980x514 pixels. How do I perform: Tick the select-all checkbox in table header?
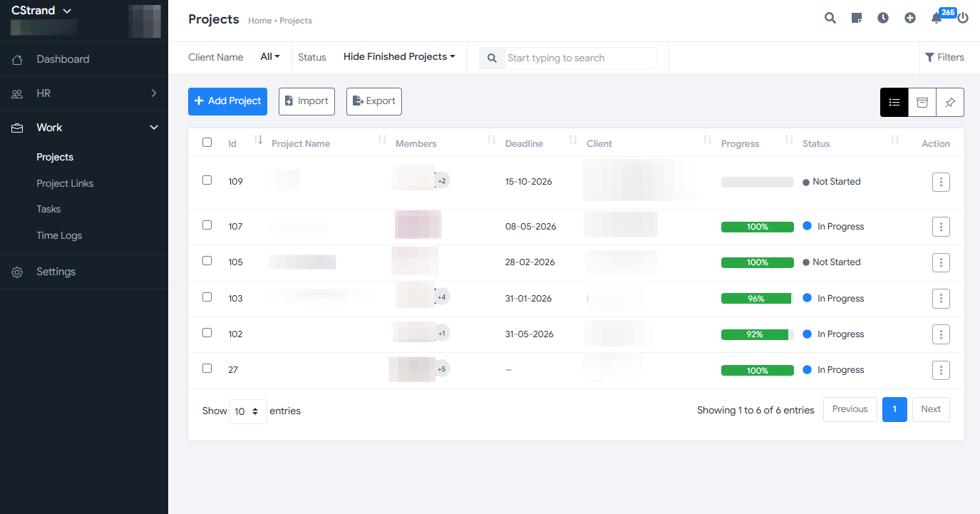tap(207, 142)
